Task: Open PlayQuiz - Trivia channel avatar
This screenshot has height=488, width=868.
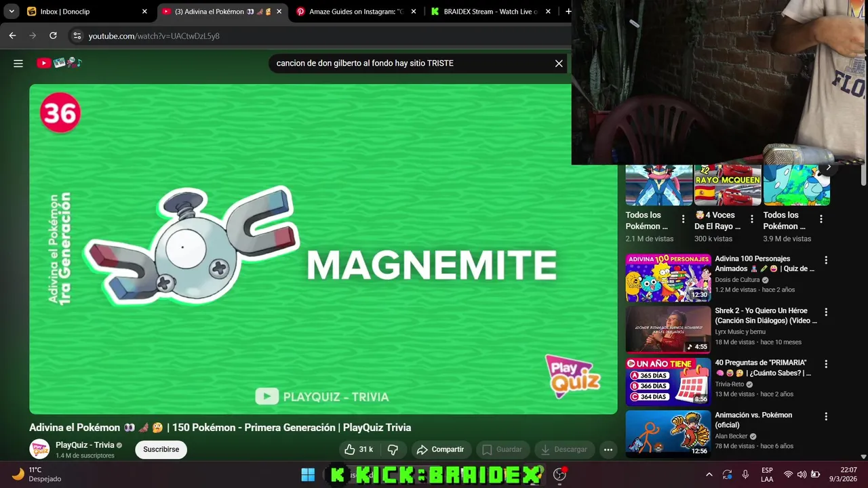Action: (39, 449)
